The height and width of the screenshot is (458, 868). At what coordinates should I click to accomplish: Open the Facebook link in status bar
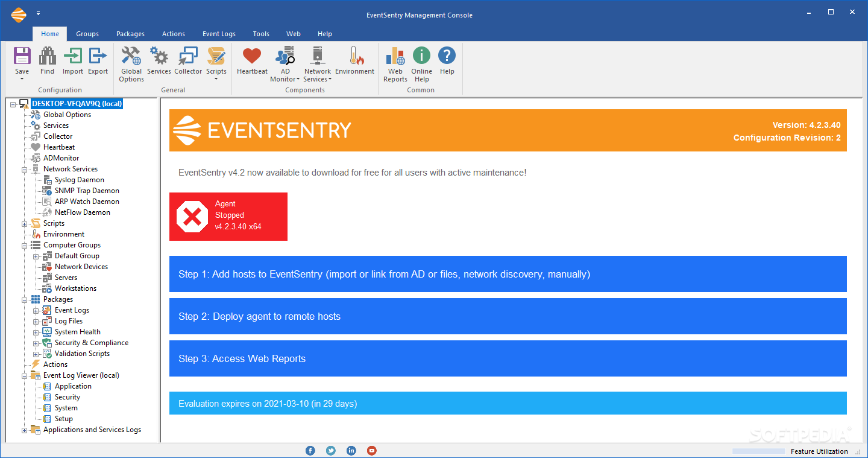310,451
